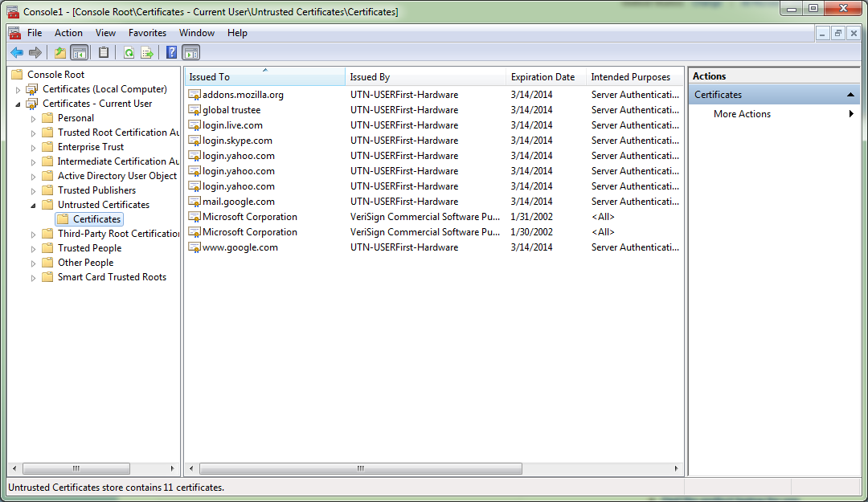Click login.skype.com certificate icon

(194, 141)
